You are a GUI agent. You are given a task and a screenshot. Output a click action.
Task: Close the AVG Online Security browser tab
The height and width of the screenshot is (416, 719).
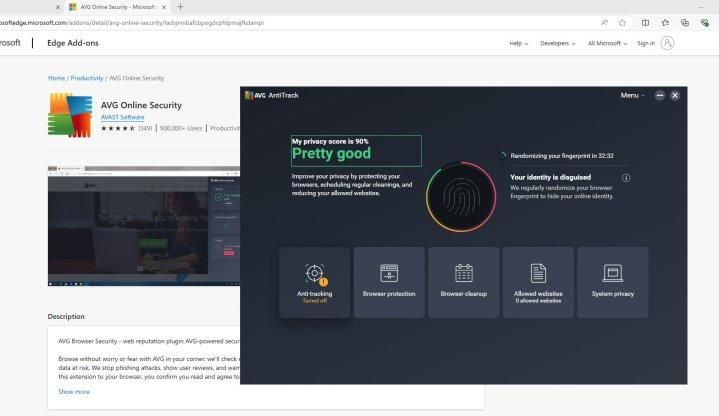(164, 7)
